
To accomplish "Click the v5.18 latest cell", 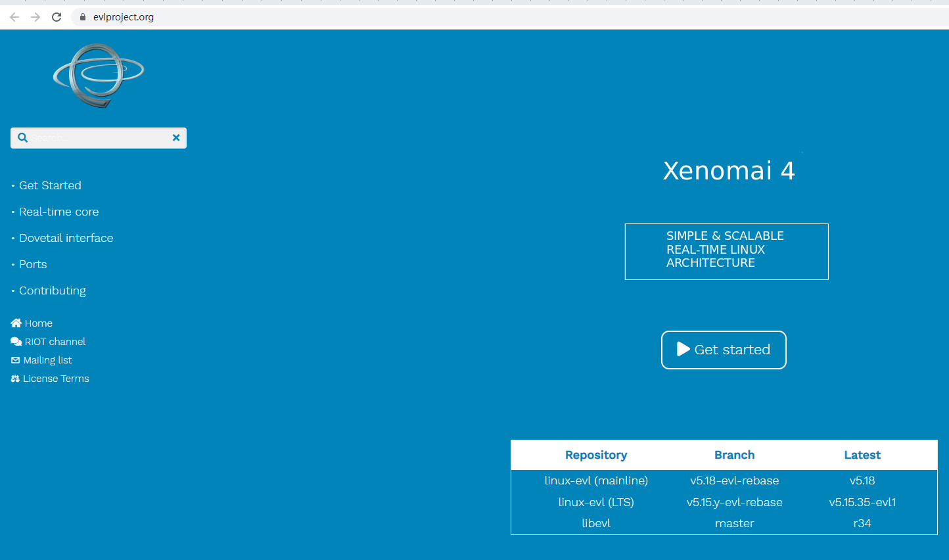I will [862, 480].
